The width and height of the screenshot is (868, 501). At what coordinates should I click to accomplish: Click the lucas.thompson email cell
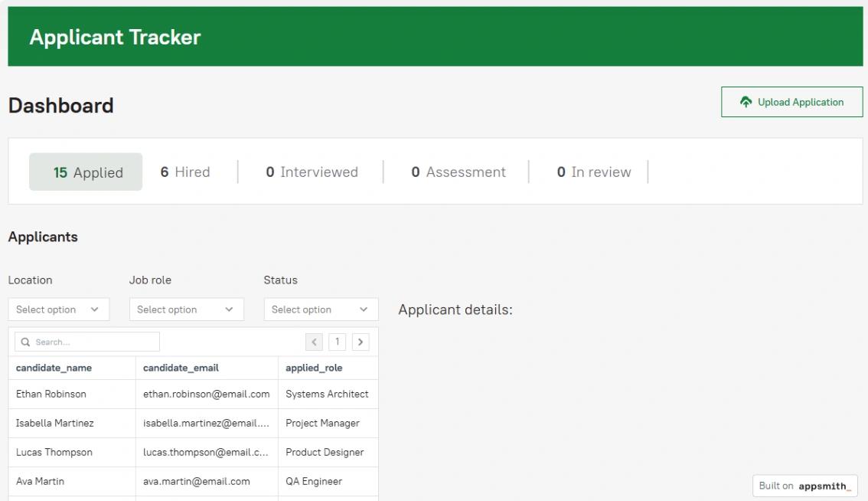[207, 452]
